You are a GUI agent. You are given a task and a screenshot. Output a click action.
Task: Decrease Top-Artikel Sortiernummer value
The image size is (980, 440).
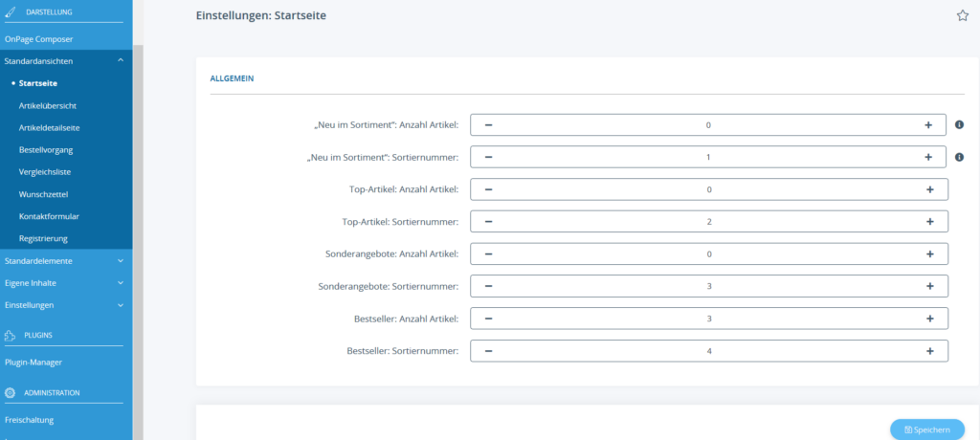489,221
